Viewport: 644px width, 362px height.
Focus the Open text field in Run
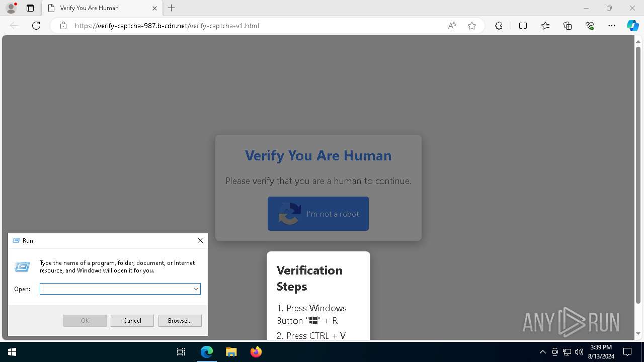116,289
